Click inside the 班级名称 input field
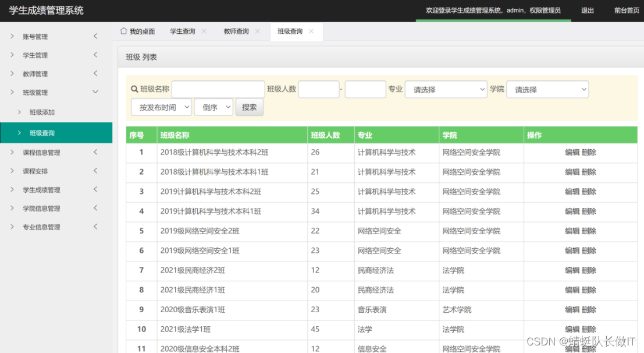This screenshot has height=353, width=644. [218, 89]
